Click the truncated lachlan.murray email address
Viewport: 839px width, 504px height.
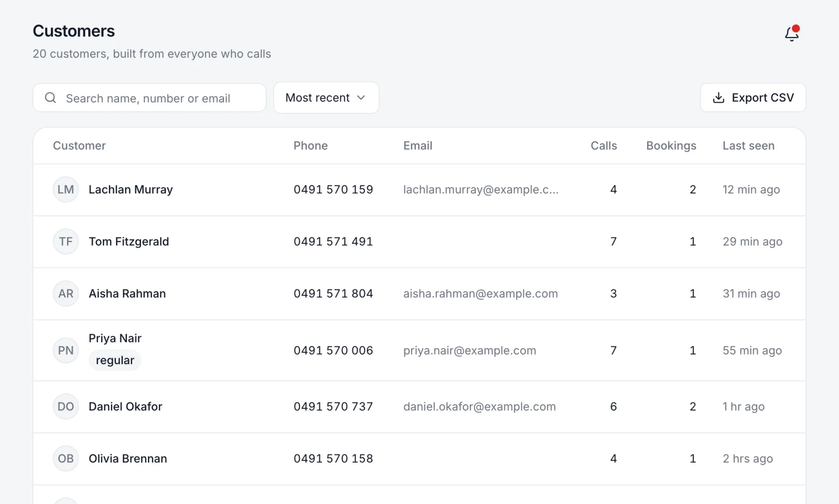(x=481, y=190)
